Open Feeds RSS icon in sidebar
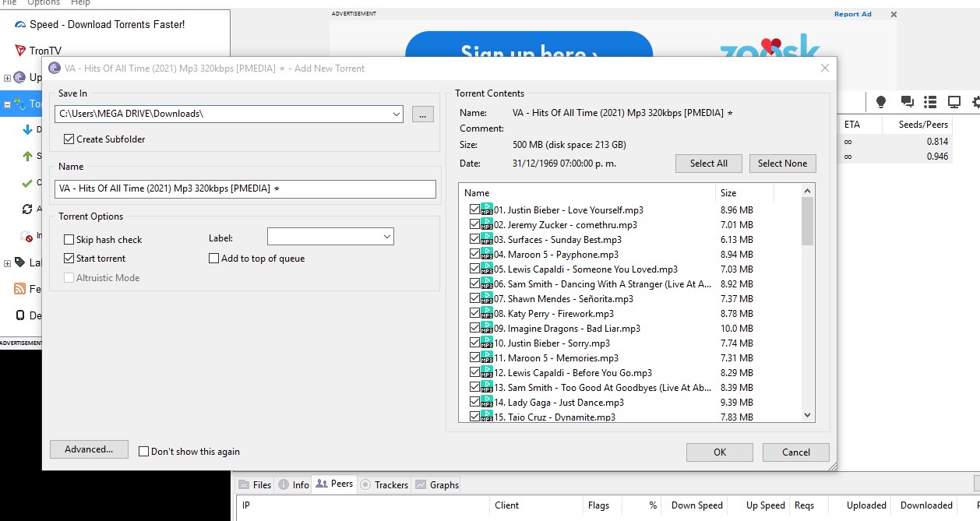The height and width of the screenshot is (521, 980). pos(20,289)
